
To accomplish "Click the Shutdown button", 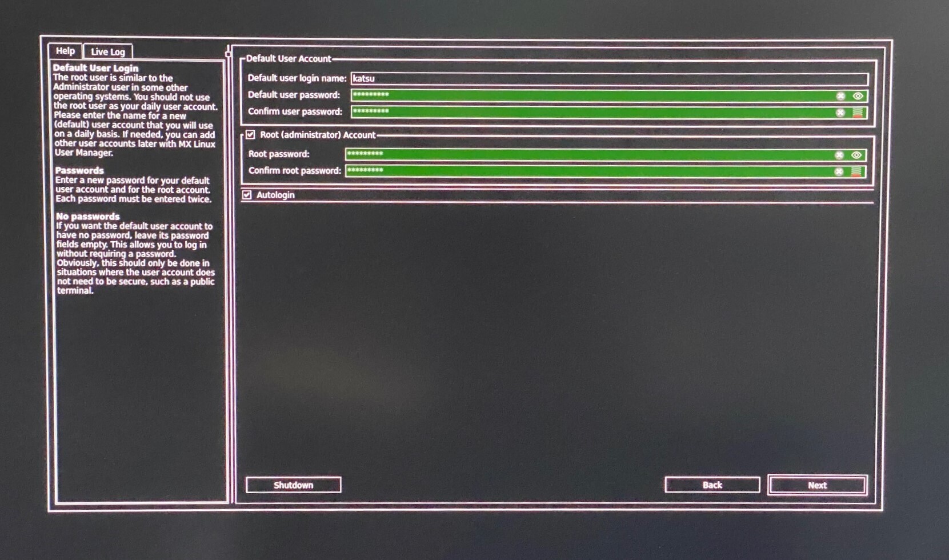I will pos(293,485).
